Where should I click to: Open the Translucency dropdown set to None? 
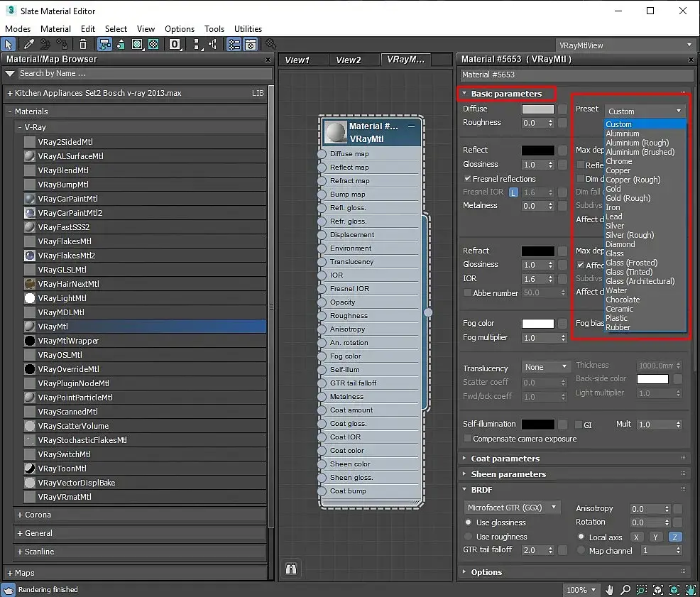(x=546, y=367)
